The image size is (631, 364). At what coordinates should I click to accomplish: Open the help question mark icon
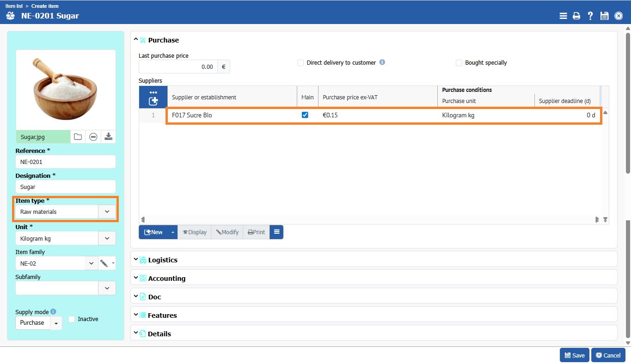pos(590,16)
